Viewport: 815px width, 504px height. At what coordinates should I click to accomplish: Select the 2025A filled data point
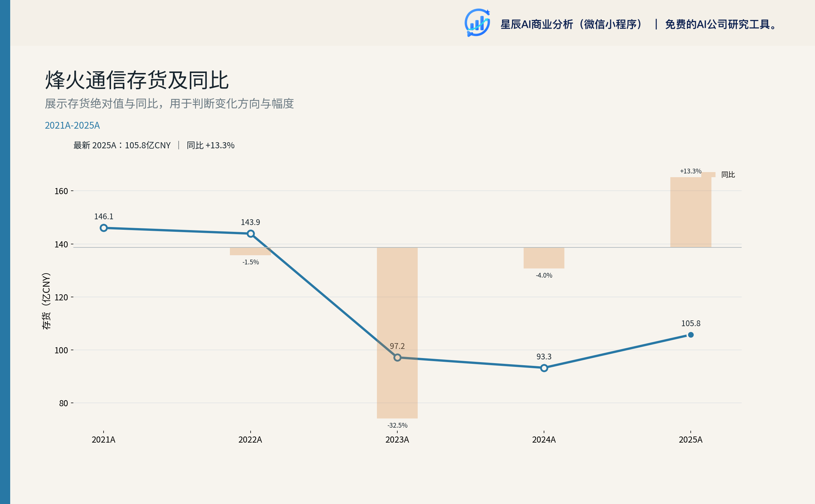click(x=691, y=335)
